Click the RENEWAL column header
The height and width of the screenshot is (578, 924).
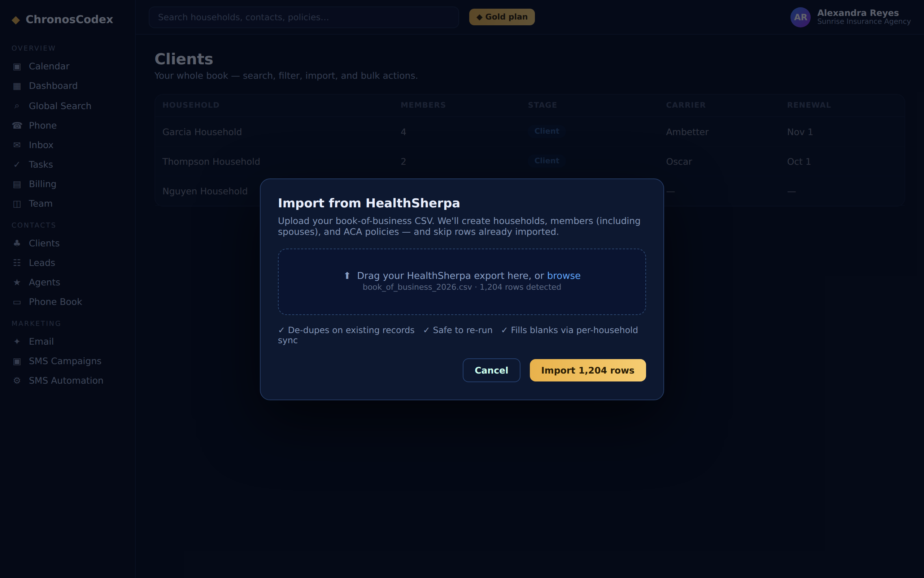[809, 105]
